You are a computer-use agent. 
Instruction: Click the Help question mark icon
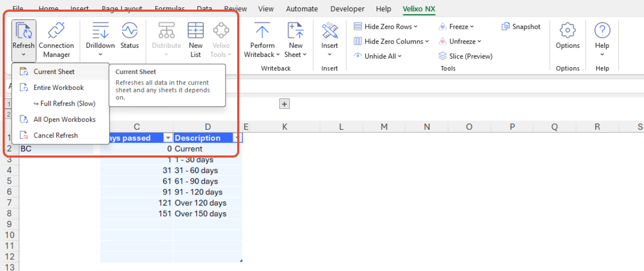[602, 30]
